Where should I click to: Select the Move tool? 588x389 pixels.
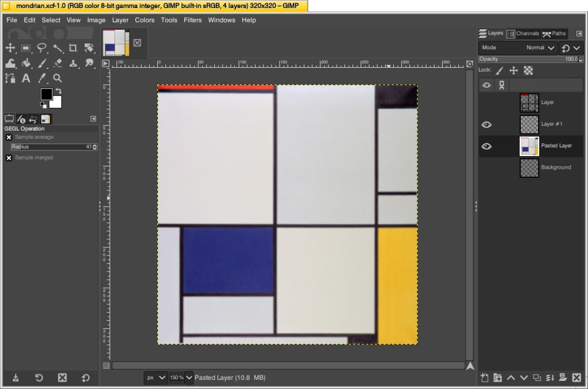coord(10,48)
